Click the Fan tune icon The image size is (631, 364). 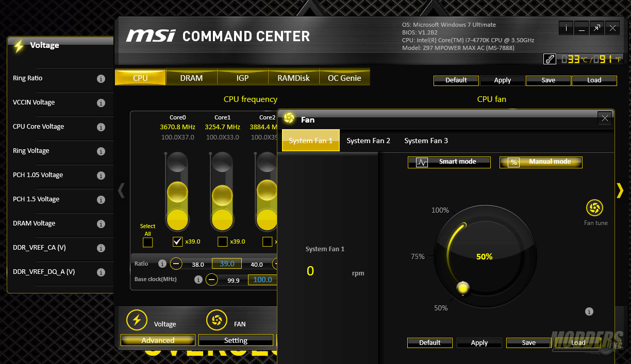pyautogui.click(x=595, y=208)
